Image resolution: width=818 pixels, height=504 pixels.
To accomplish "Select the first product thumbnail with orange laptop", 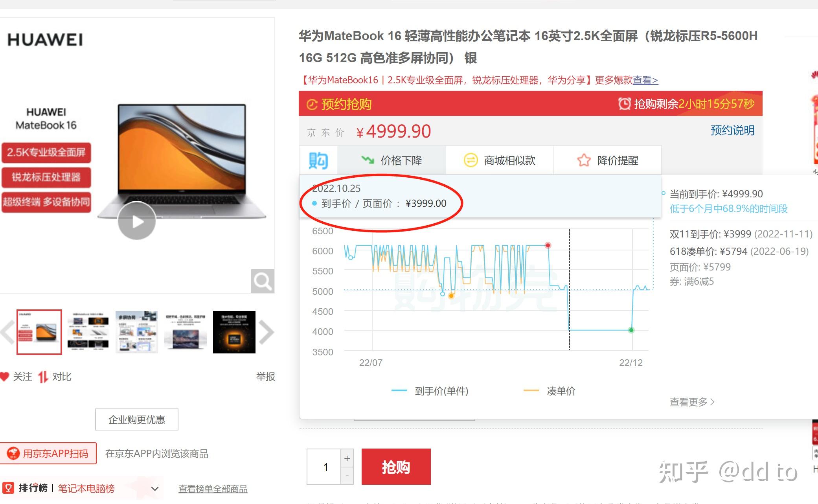I will coord(39,332).
